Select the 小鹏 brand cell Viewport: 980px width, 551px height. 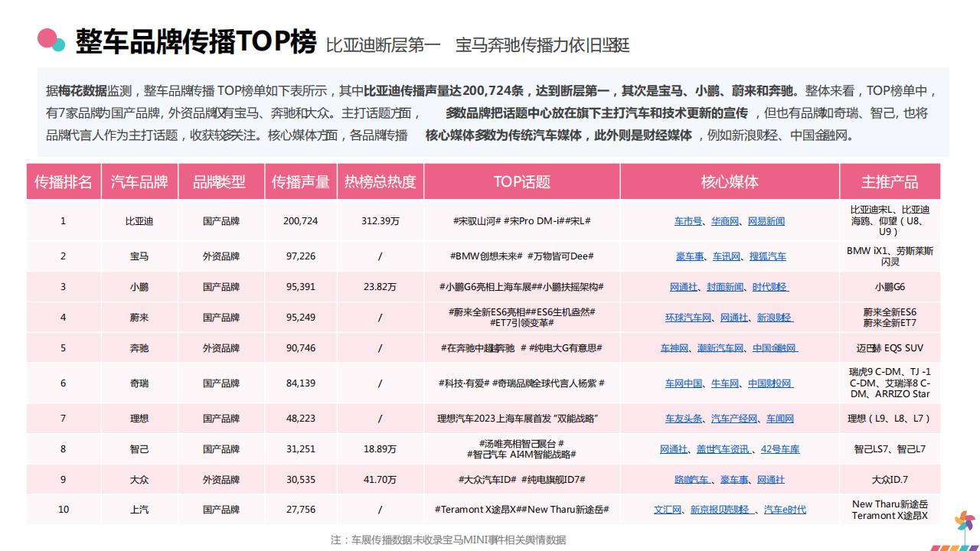click(x=139, y=287)
